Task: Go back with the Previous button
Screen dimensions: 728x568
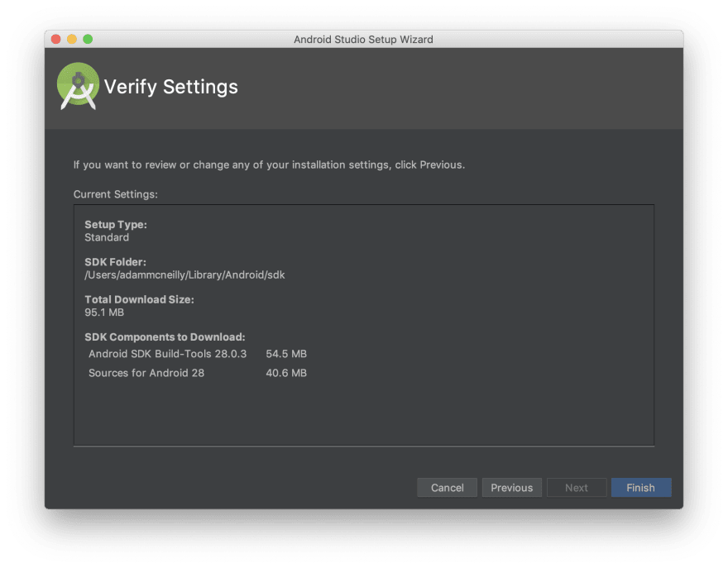Action: click(511, 488)
